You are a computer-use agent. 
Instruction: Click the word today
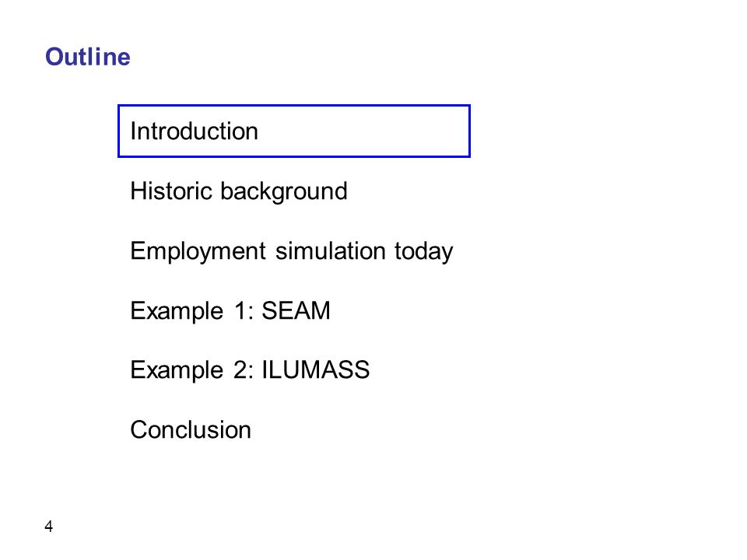point(423,251)
